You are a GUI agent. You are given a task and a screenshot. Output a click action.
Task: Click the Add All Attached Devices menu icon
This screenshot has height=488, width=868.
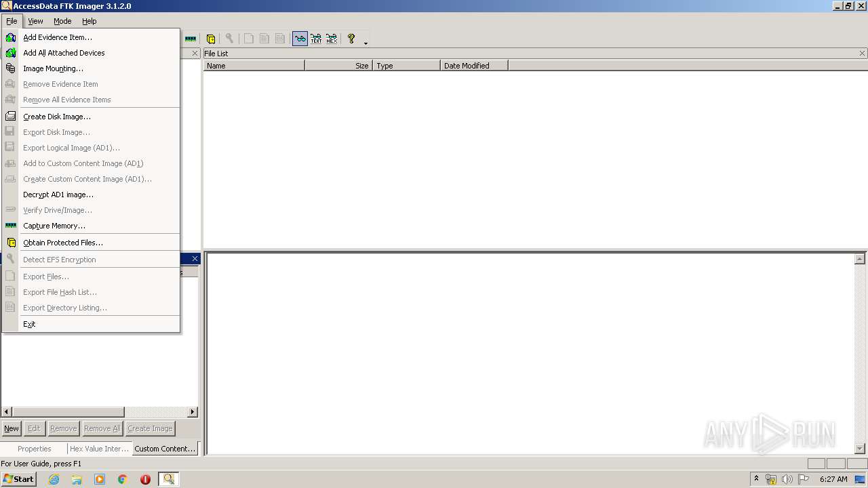pos(10,53)
